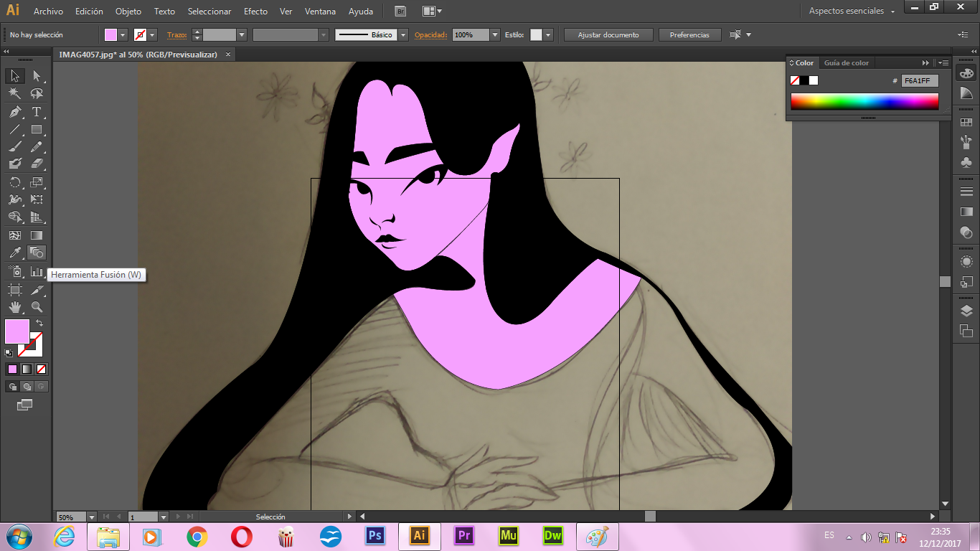Open the Stroke panel icon

click(966, 192)
